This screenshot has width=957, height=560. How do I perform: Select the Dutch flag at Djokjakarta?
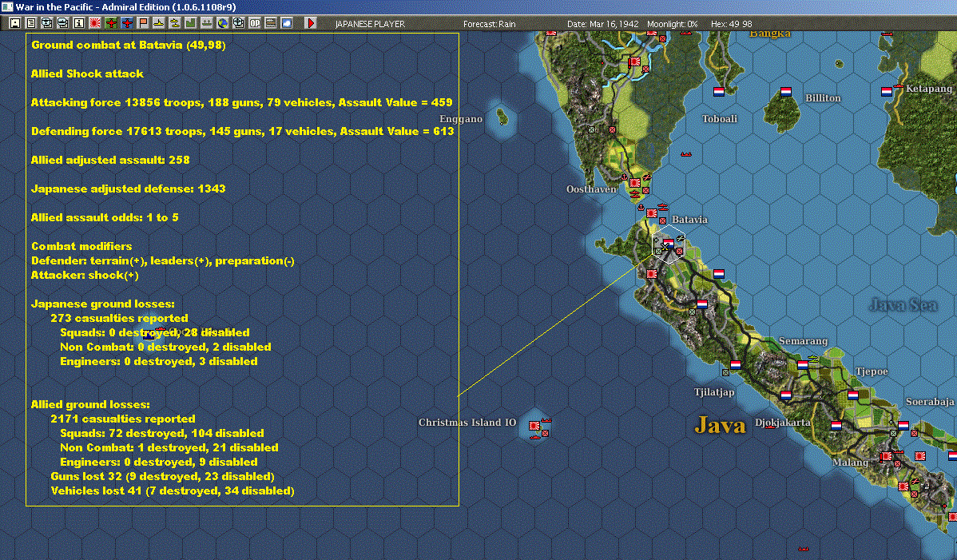(786, 395)
